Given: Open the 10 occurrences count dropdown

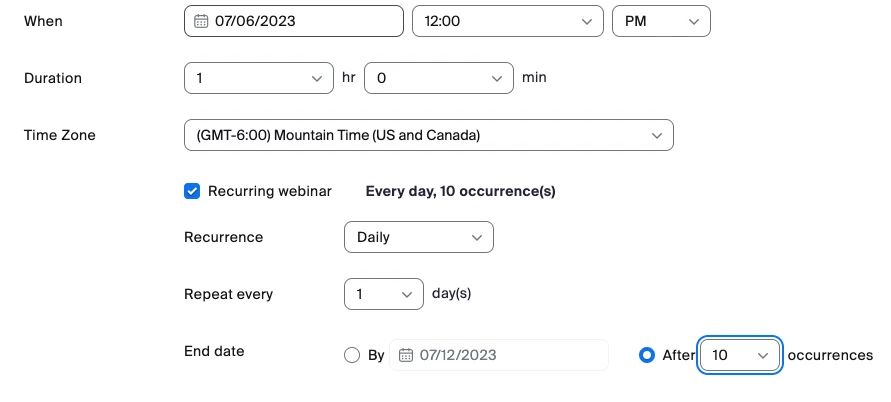Looking at the screenshot, I should [x=740, y=355].
